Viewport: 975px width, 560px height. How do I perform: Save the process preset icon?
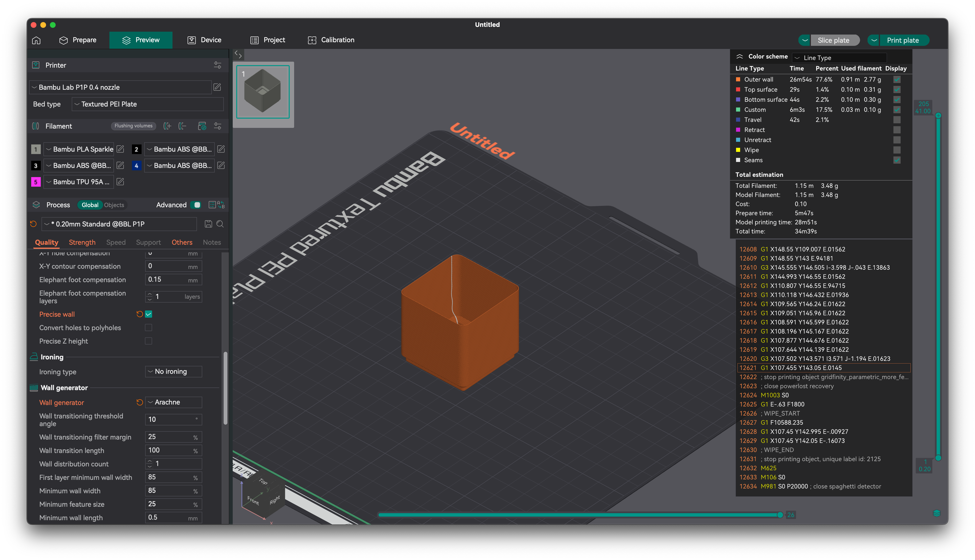pos(208,224)
